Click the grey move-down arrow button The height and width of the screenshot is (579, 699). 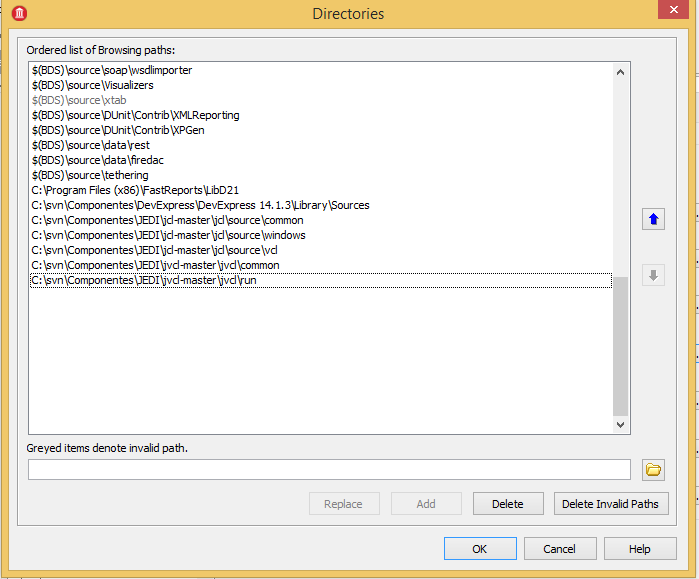tap(653, 275)
